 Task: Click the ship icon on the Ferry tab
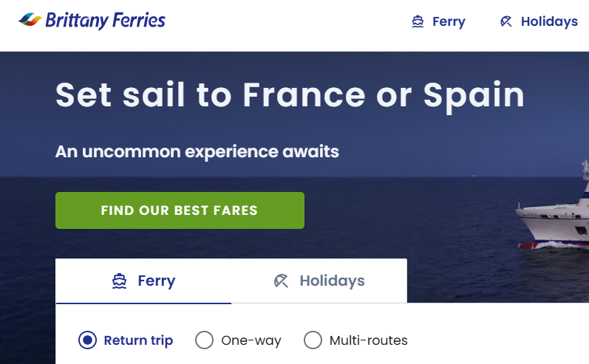pyautogui.click(x=120, y=281)
